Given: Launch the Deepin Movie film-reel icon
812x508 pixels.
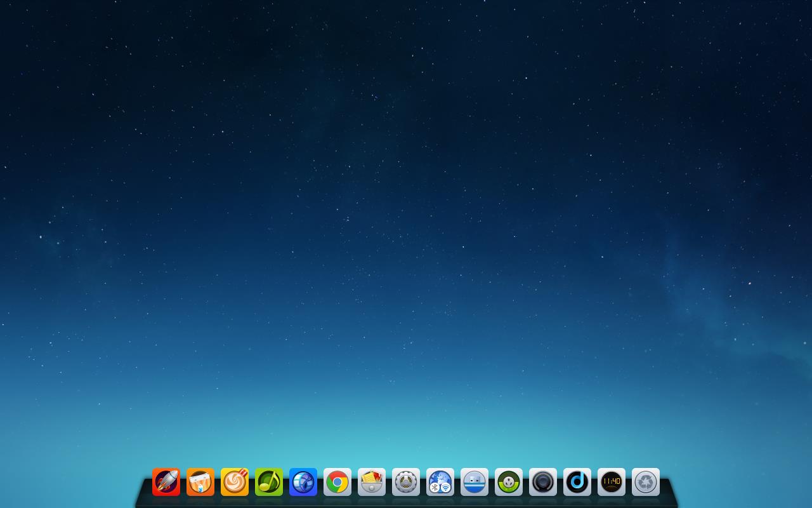Looking at the screenshot, I should (x=303, y=482).
